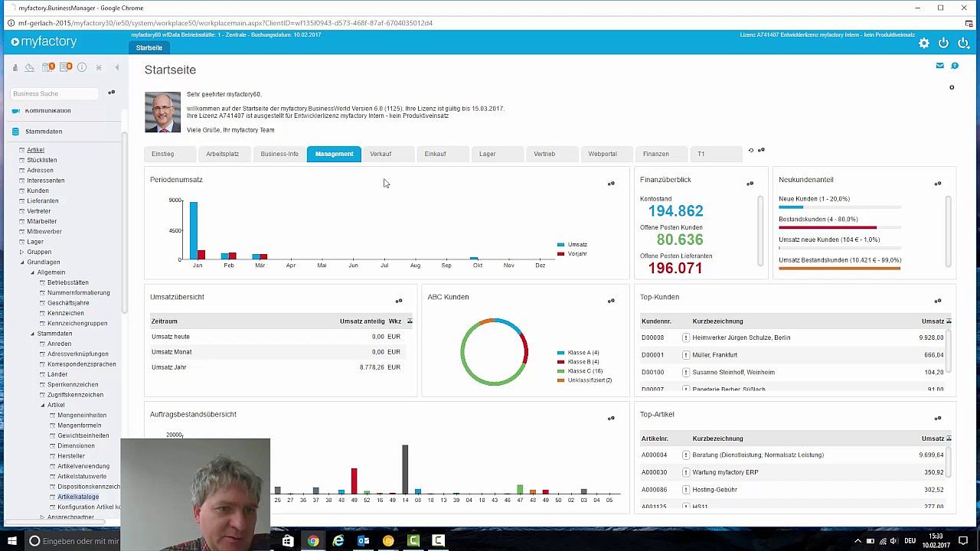
Task: Open Kunden in the tree
Action: click(x=38, y=191)
